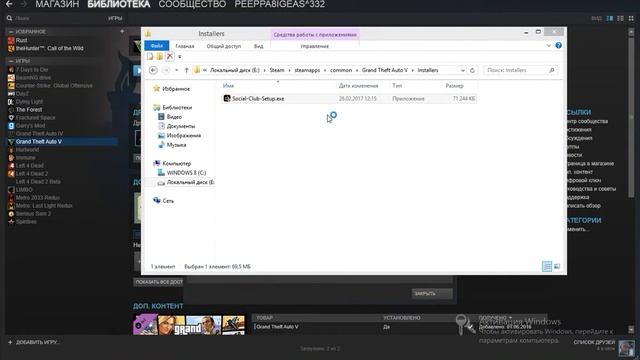
Task: Collapse the ИГРЫ category in Steam
Action: (x=11, y=61)
